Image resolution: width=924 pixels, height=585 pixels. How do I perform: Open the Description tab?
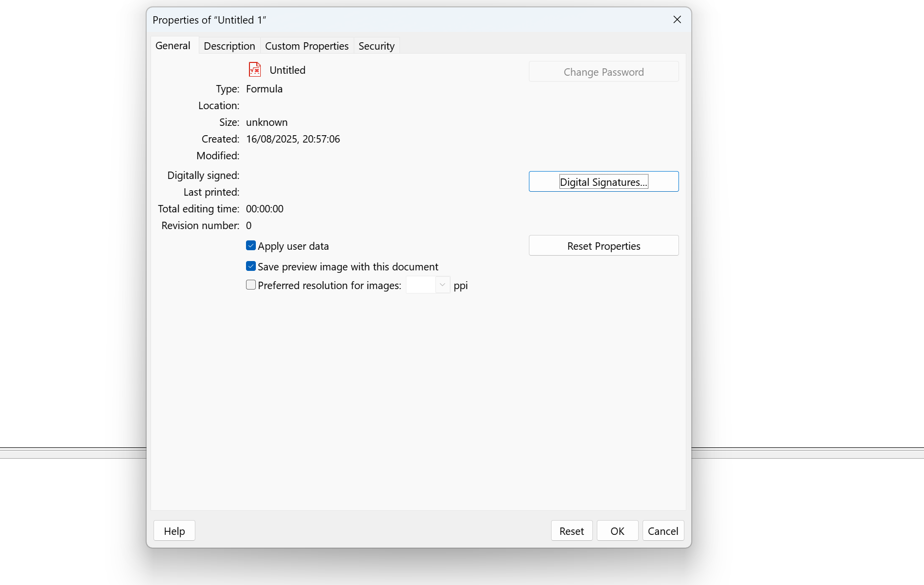(229, 46)
